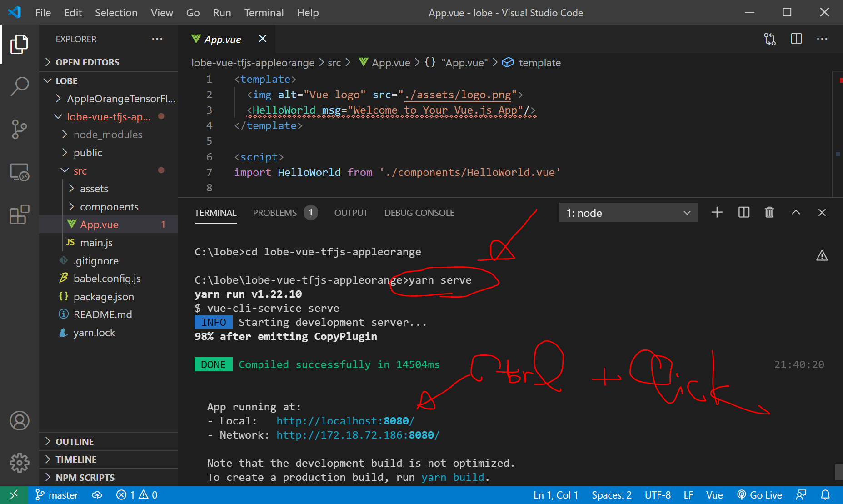Open changes compare icon in editor toolbar
The width and height of the screenshot is (843, 504).
coord(770,39)
